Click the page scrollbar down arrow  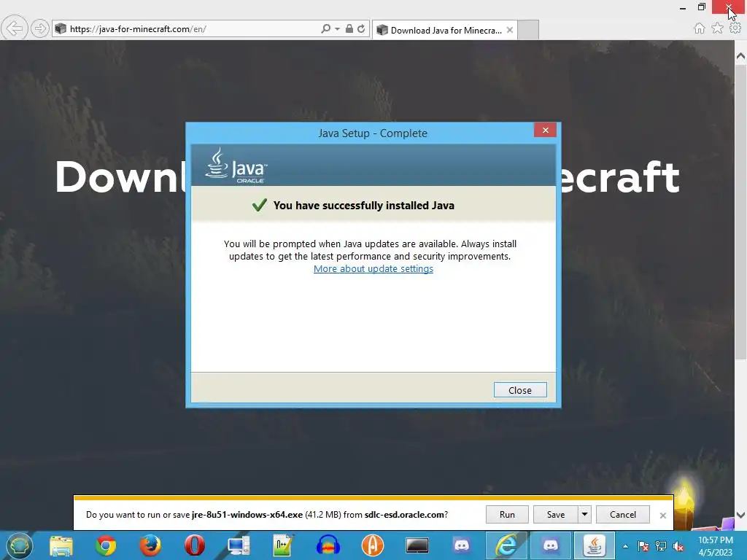(x=740, y=515)
